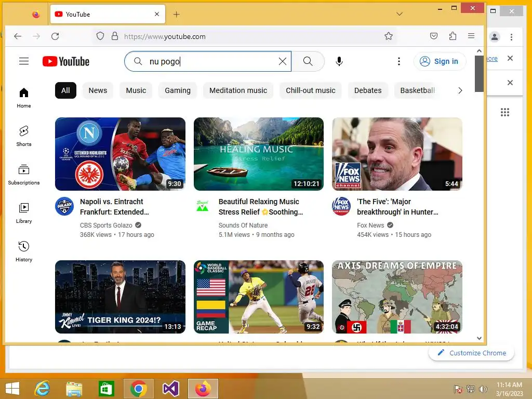The image size is (532, 399).
Task: Click 'The Five' video title
Action: pyautogui.click(x=397, y=207)
